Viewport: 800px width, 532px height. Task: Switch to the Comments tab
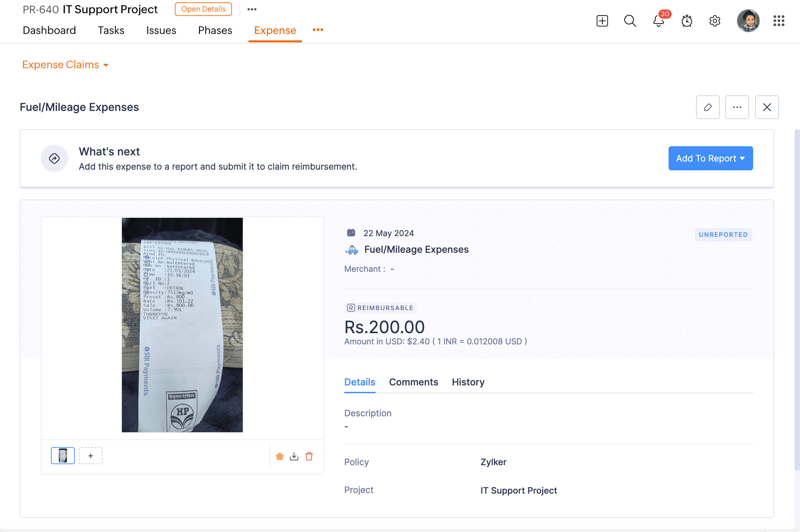413,382
